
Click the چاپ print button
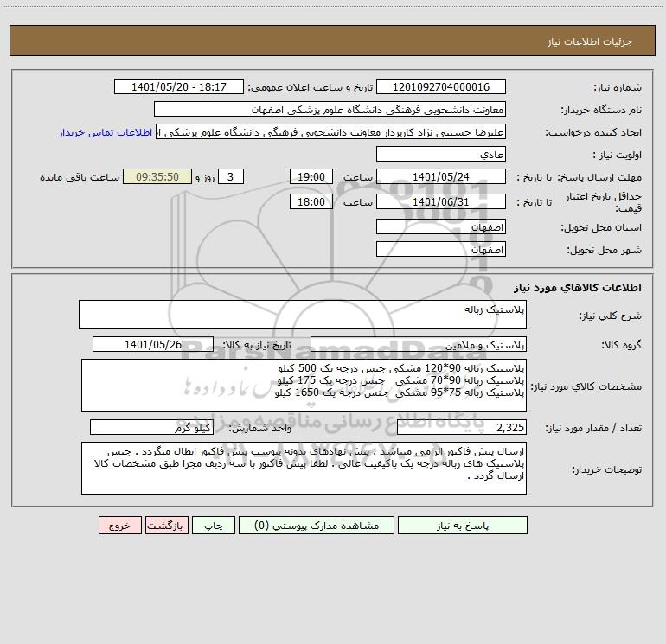[214, 526]
